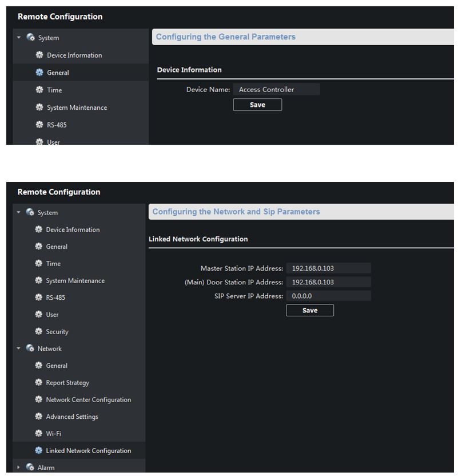Open the Security settings page
Screen dimensions: 458x476
[x=57, y=332]
